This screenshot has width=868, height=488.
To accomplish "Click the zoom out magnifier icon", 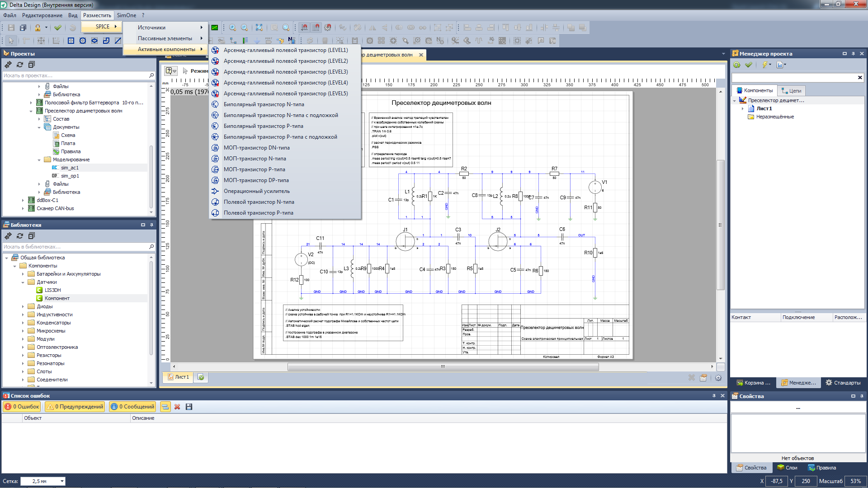I will 245,28.
